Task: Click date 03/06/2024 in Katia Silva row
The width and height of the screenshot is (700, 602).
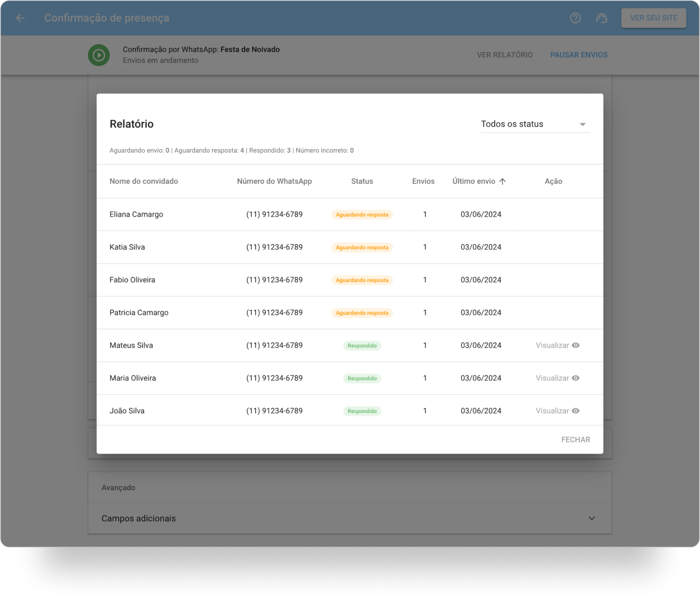Action: (480, 247)
